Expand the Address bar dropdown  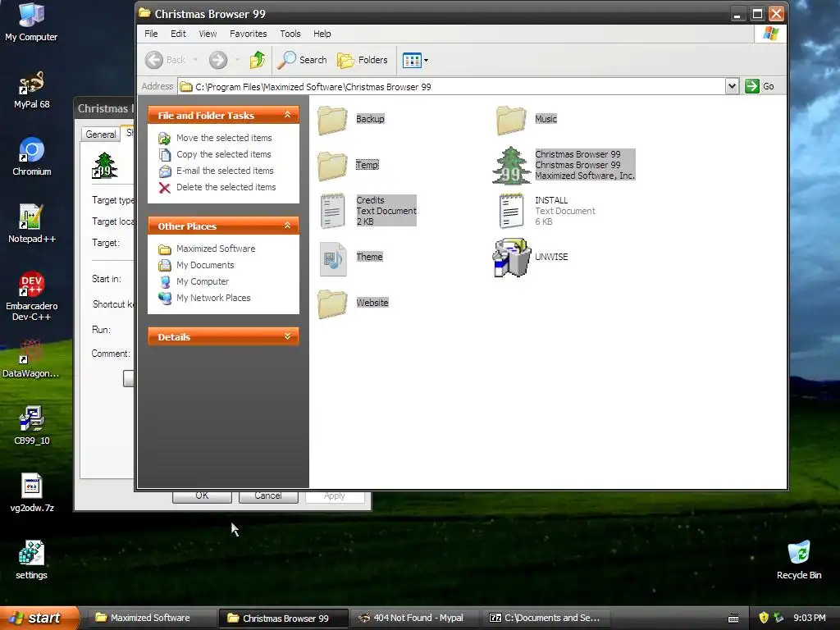click(x=732, y=86)
